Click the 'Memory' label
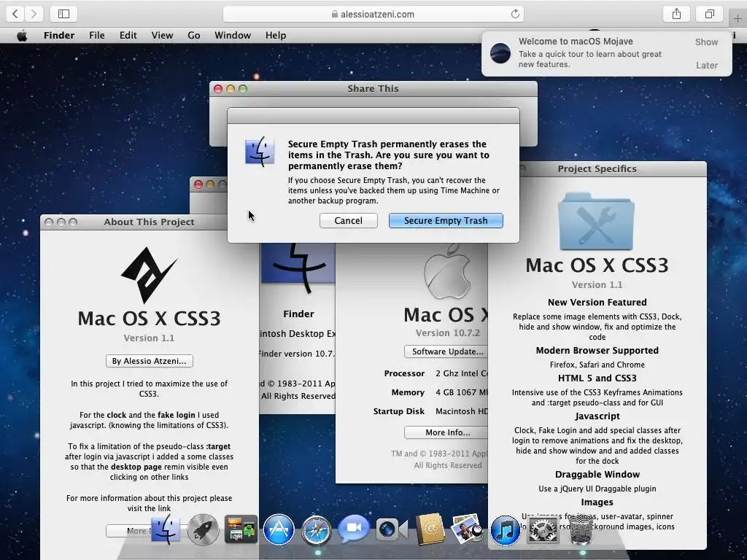This screenshot has height=560, width=747. tap(408, 392)
